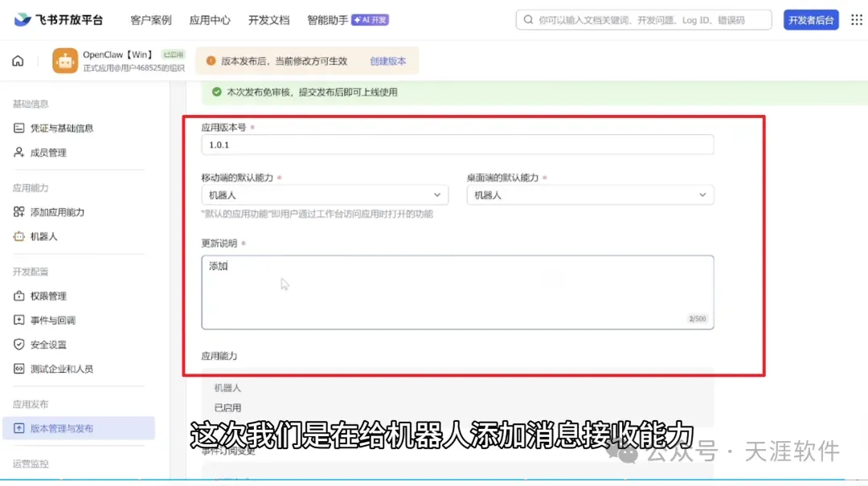
Task: Click 安全设置 shield icon
Action: click(18, 345)
